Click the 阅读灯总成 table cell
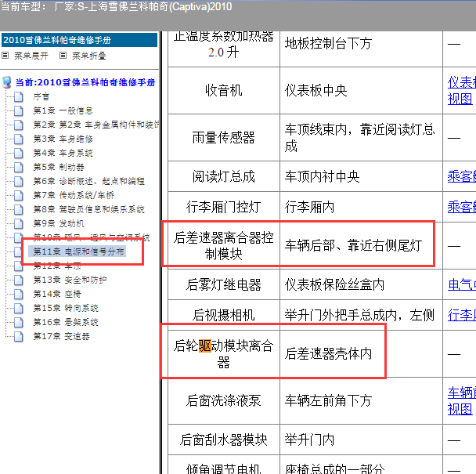This screenshot has height=474, width=476. coord(224,176)
